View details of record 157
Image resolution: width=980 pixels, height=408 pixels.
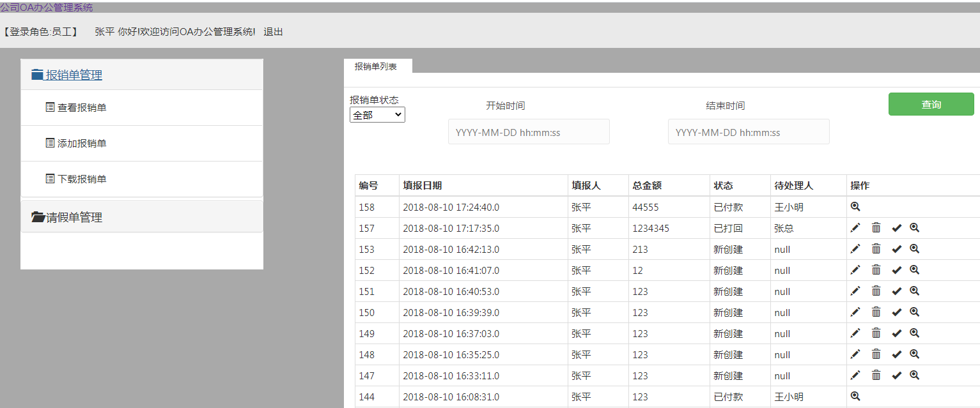pos(914,227)
